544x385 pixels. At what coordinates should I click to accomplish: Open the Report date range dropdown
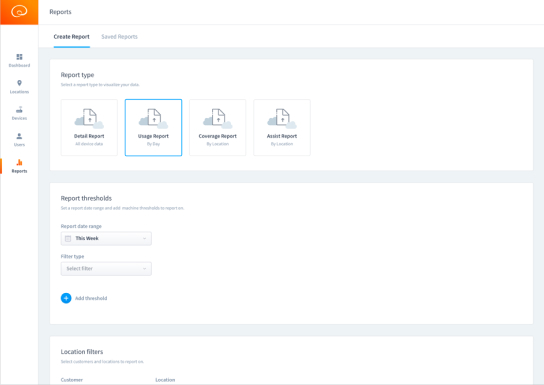106,238
